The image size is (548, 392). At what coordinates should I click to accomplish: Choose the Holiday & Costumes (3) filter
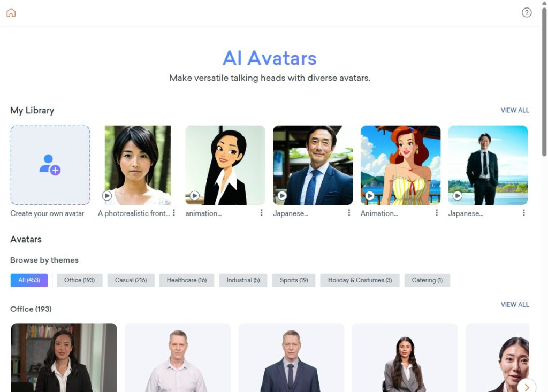tap(360, 280)
